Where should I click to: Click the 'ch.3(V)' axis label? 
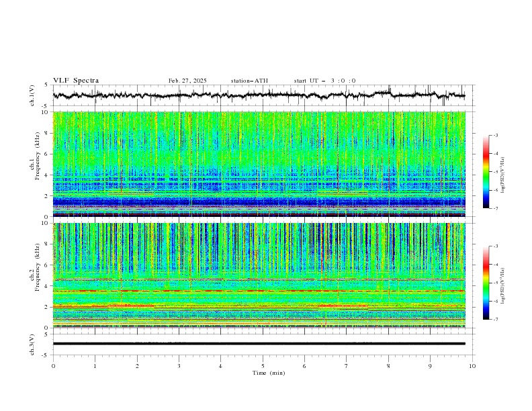32,345
